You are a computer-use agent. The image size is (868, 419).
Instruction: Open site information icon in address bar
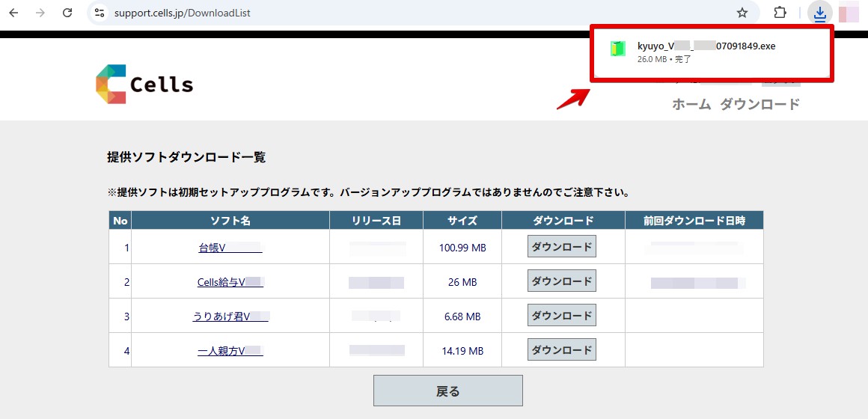100,13
